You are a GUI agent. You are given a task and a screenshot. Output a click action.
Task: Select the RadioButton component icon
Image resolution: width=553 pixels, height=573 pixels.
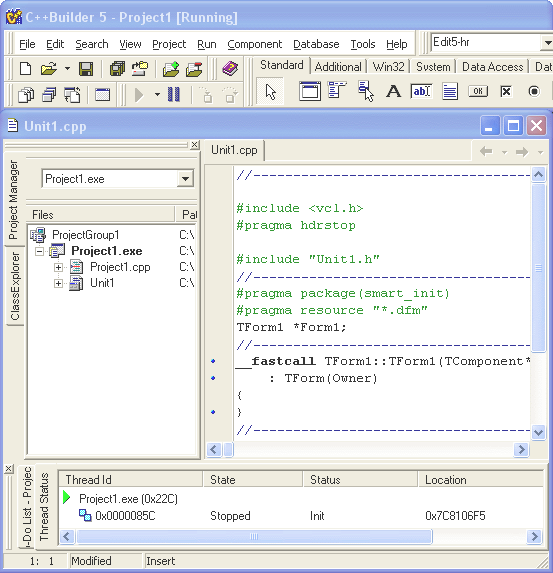pyautogui.click(x=534, y=91)
